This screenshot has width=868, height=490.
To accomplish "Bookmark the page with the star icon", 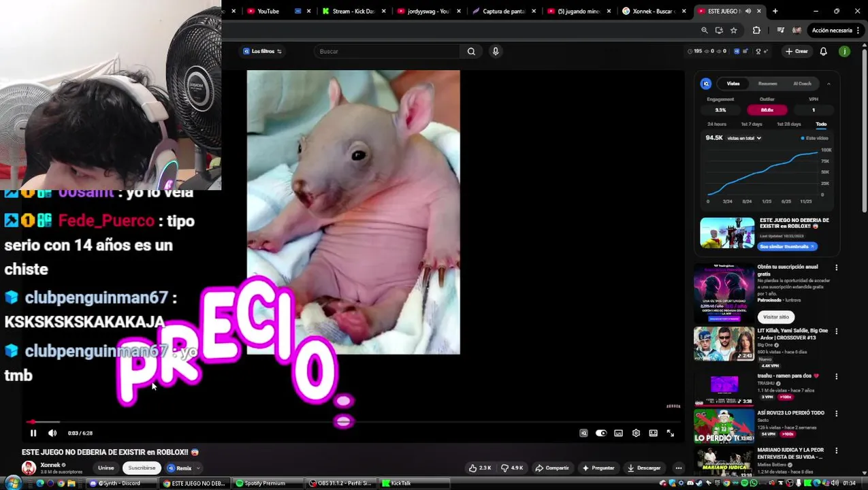I will [733, 30].
